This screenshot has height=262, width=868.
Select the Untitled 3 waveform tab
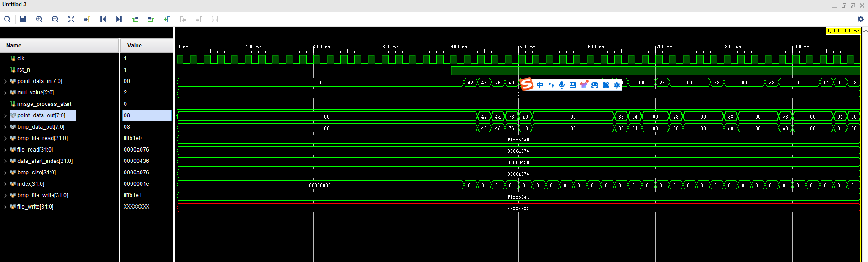pos(15,5)
